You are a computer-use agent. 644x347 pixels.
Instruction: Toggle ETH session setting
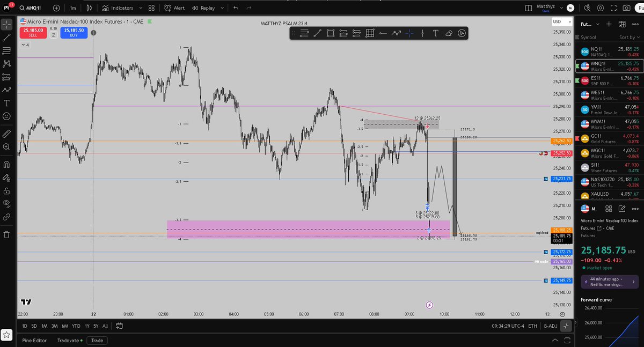[532, 326]
